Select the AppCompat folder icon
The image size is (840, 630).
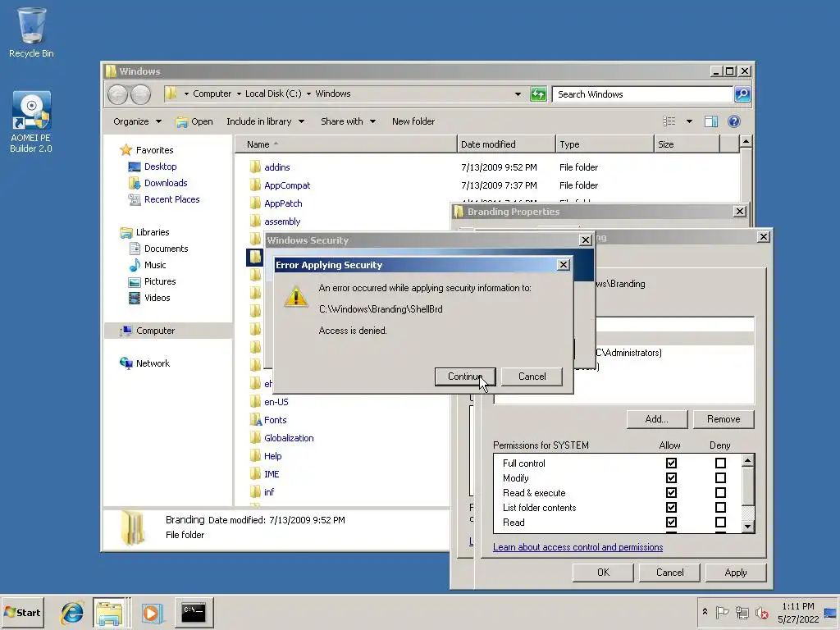[256, 185]
